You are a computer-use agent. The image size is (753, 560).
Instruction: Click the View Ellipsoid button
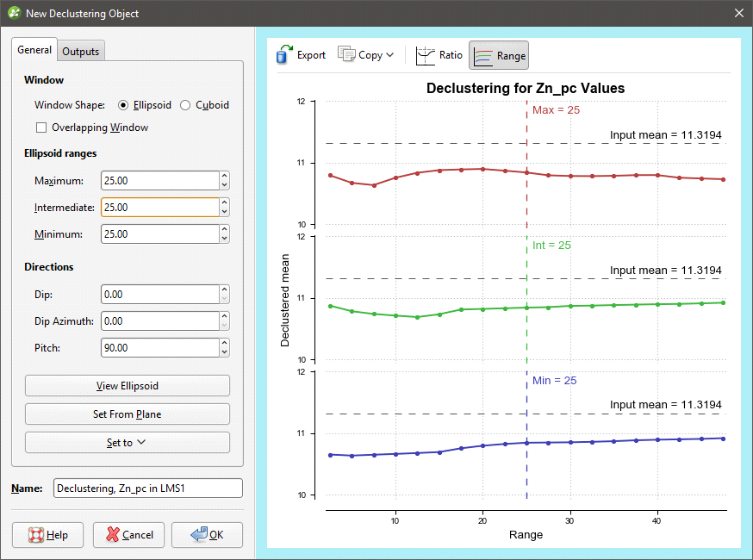tap(127, 386)
